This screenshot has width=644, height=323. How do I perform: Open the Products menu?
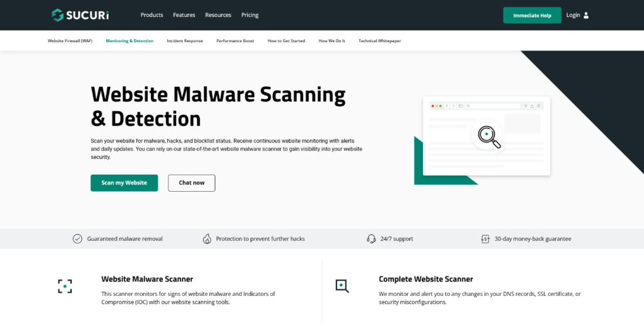(x=152, y=15)
